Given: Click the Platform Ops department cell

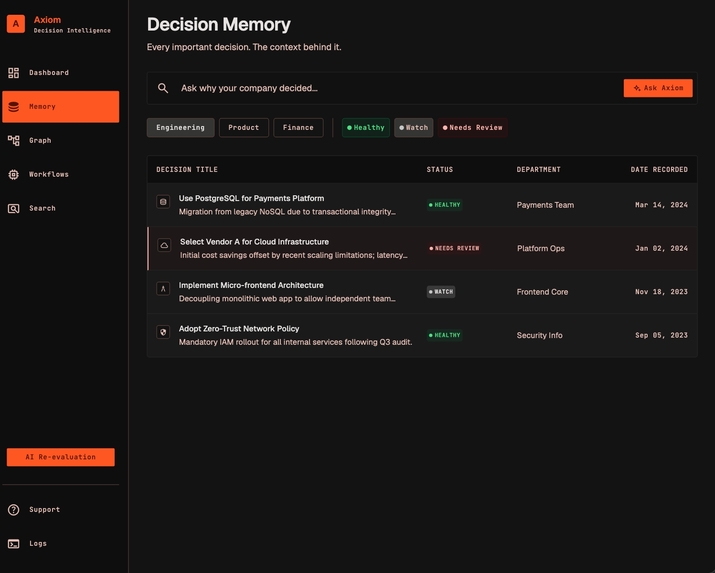Looking at the screenshot, I should pos(541,248).
